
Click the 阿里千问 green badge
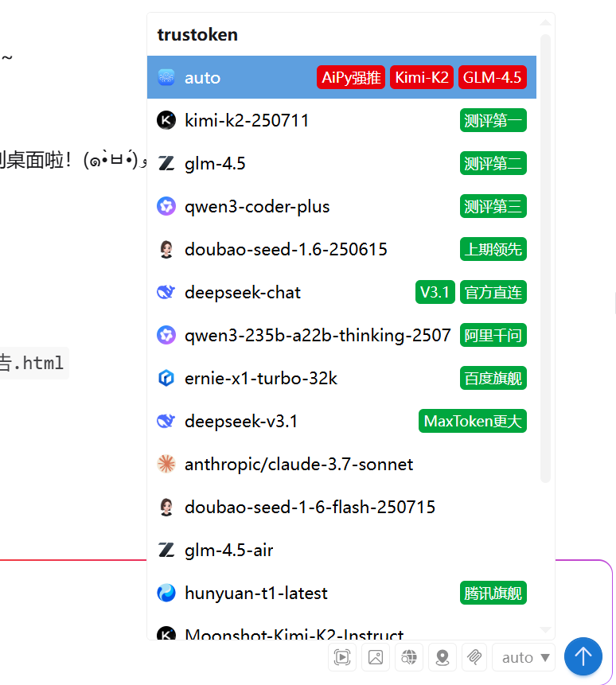493,335
